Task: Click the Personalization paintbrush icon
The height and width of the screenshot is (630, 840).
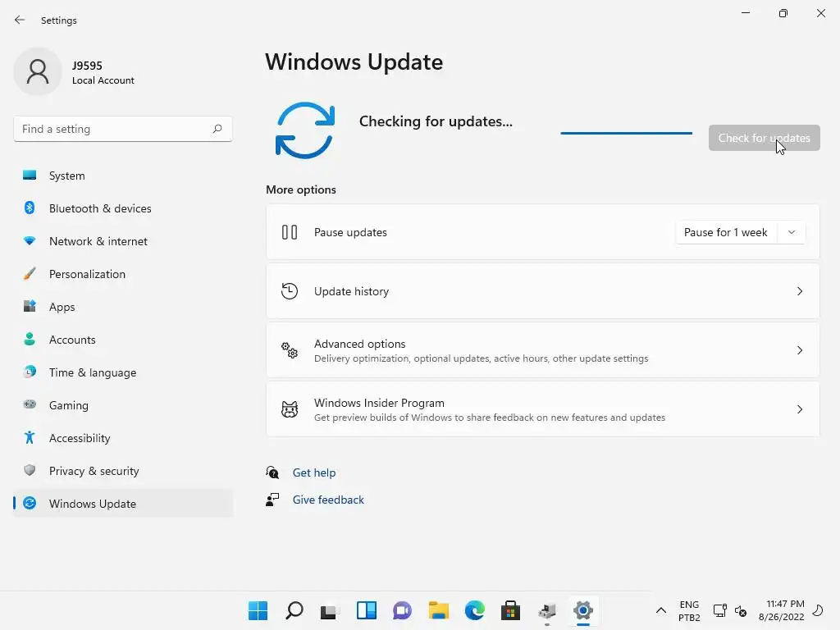Action: pos(30,274)
